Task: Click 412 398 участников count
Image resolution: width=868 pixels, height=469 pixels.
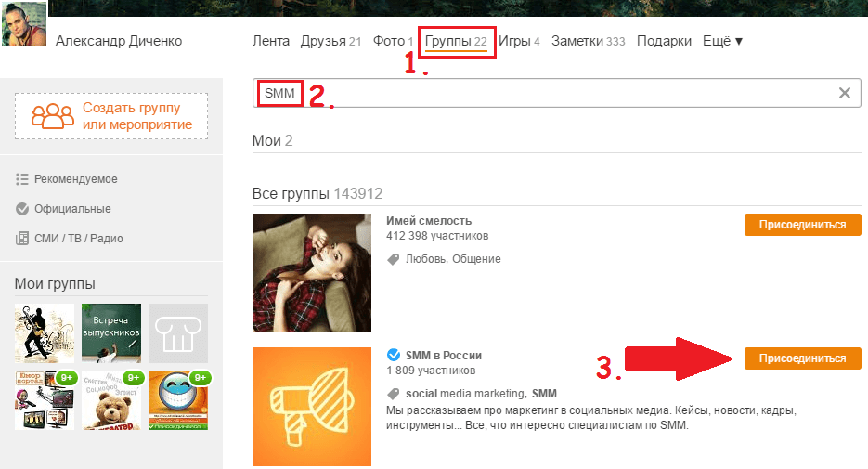Action: coord(437,236)
